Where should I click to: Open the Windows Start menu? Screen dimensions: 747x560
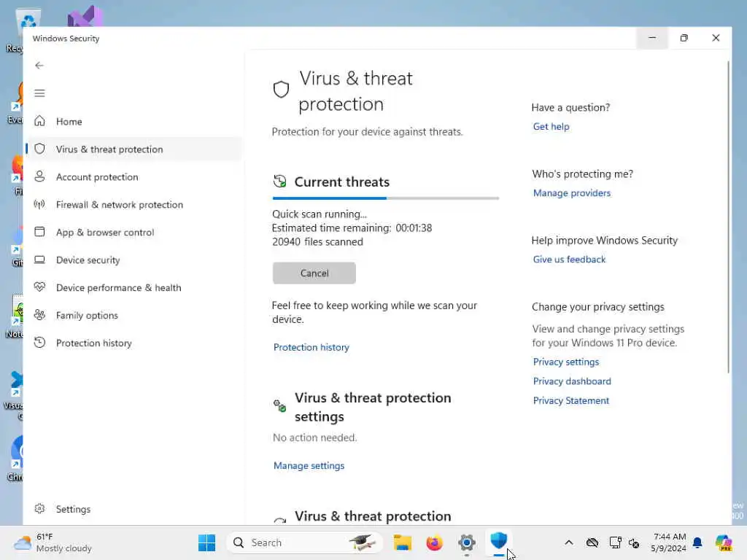pos(206,542)
